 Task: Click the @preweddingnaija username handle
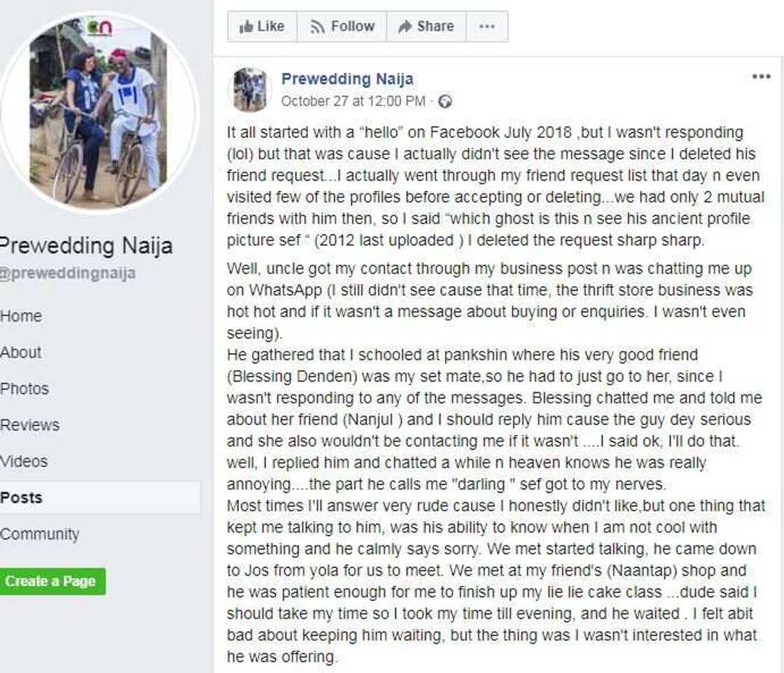coord(67,274)
